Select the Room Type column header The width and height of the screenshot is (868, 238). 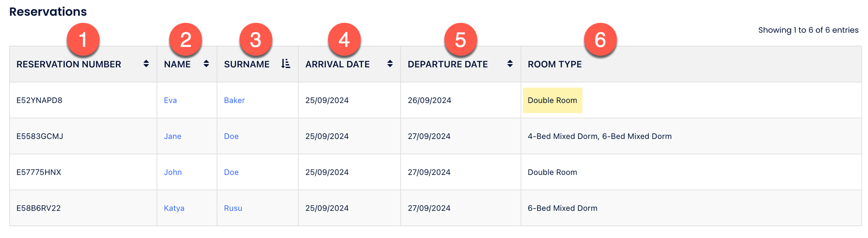555,64
